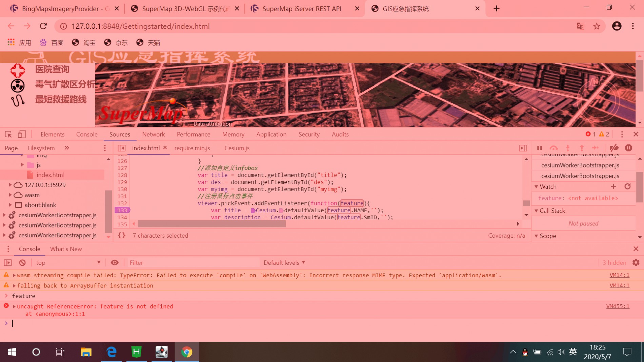Click 最短救援路线 menu item
The image size is (644, 362).
coord(61,100)
